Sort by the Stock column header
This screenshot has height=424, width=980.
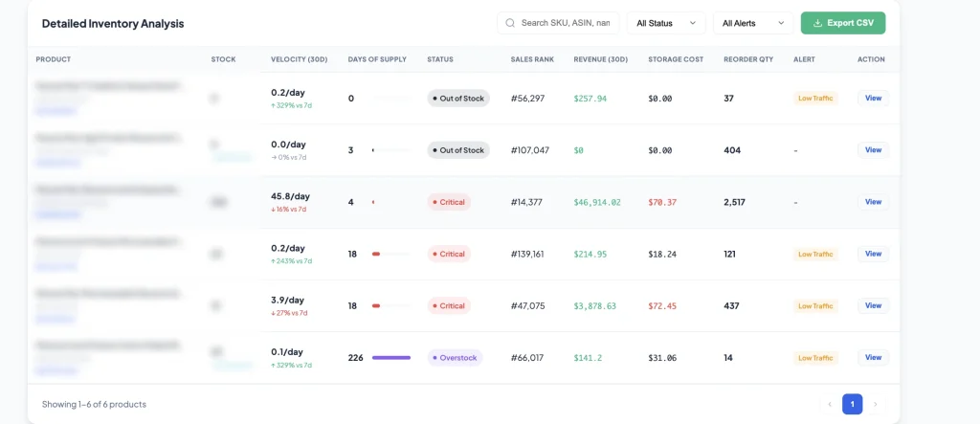tap(223, 59)
